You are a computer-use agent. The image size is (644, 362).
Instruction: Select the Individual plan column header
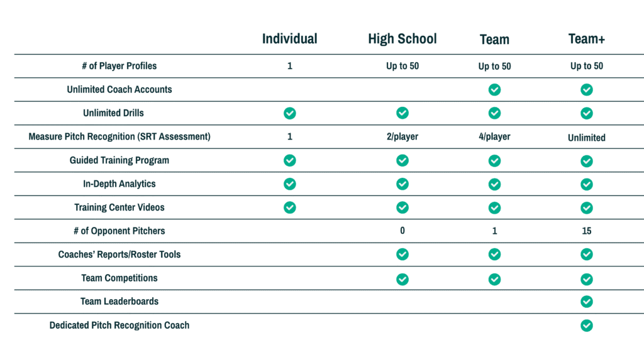coord(289,39)
